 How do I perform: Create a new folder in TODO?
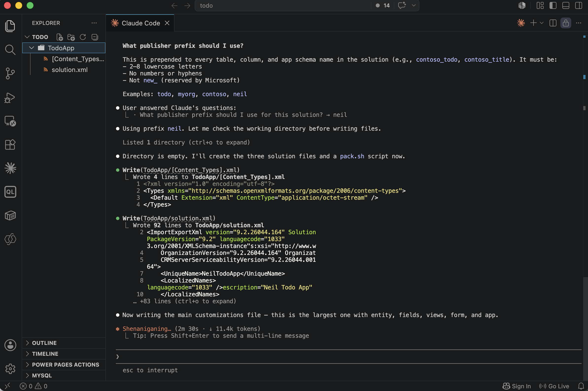tap(71, 37)
